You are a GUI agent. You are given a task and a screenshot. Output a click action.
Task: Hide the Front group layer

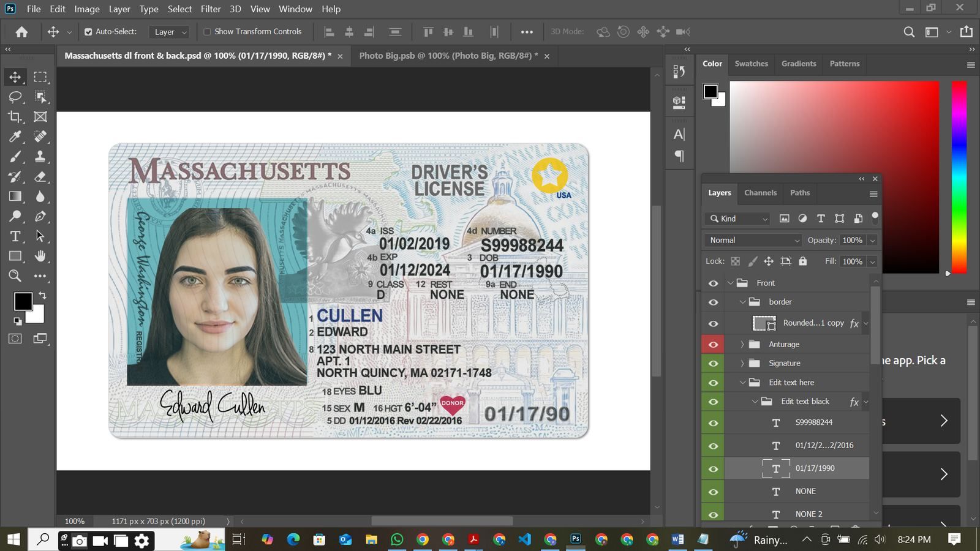click(x=713, y=283)
